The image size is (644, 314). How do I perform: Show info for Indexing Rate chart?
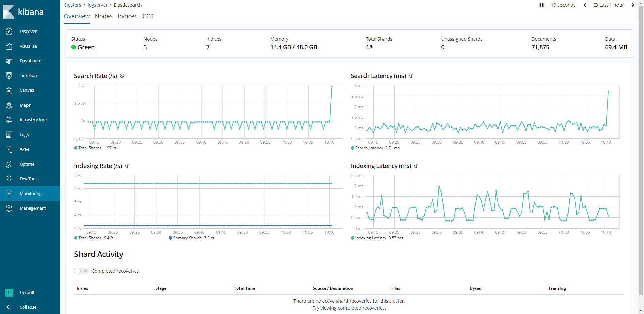pyautogui.click(x=127, y=166)
